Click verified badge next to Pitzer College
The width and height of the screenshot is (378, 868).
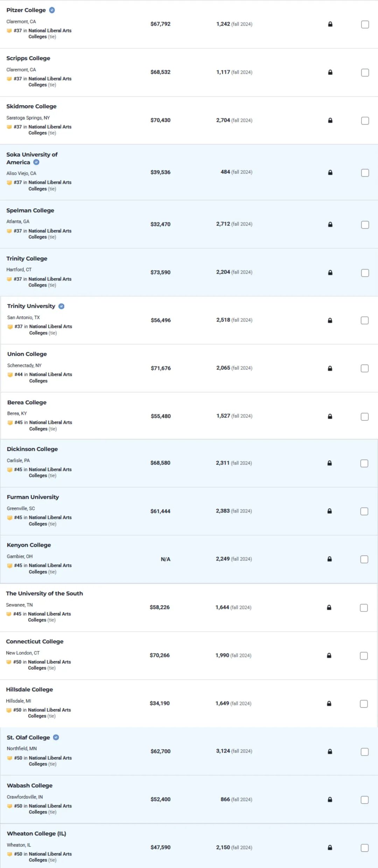click(52, 10)
